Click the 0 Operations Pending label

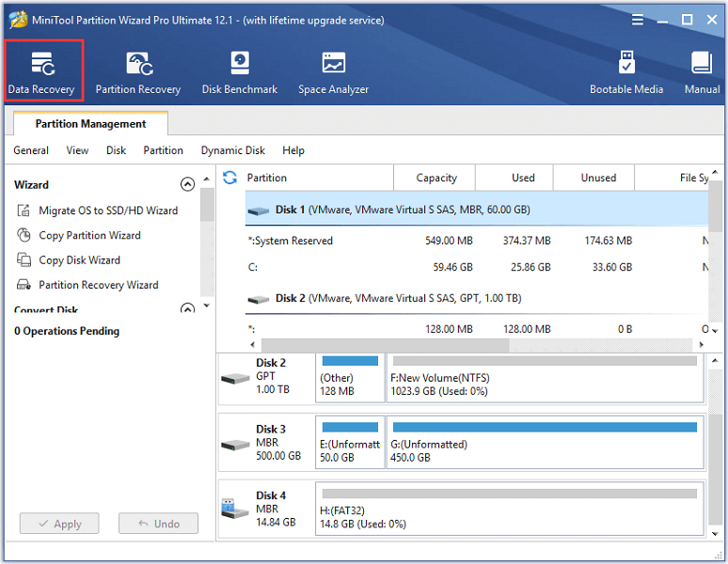pos(67,331)
